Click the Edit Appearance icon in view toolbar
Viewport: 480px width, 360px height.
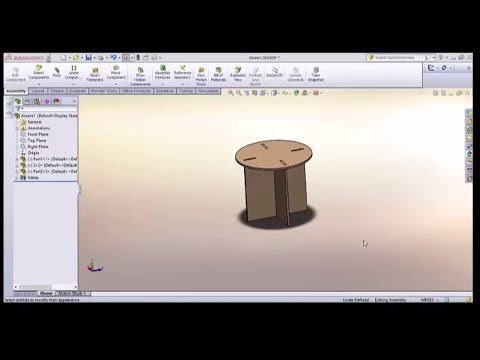click(x=296, y=93)
